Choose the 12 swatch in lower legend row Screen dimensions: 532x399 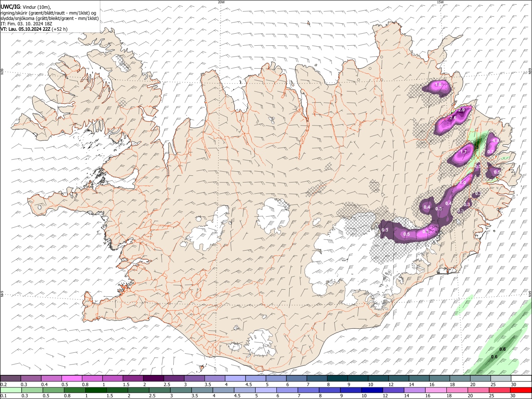(x=393, y=390)
